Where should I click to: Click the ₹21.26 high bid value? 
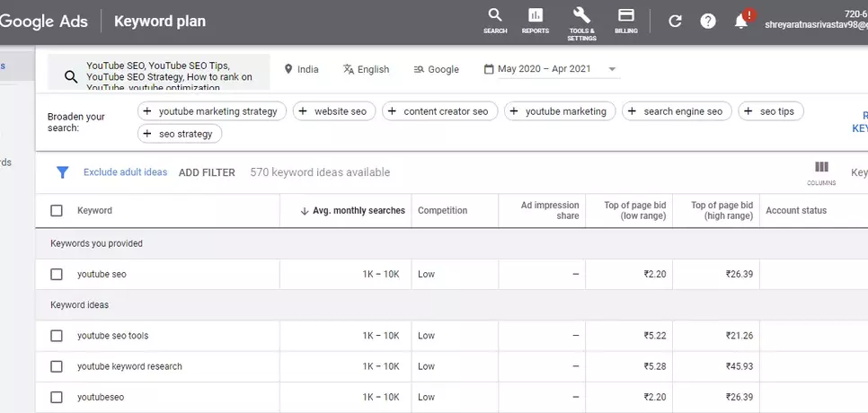click(x=740, y=336)
